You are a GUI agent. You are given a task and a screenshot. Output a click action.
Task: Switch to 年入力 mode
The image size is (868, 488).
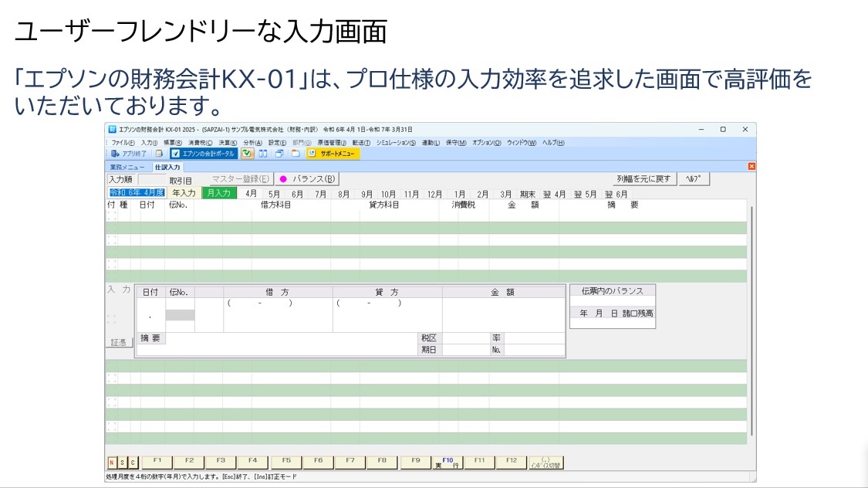pos(184,193)
